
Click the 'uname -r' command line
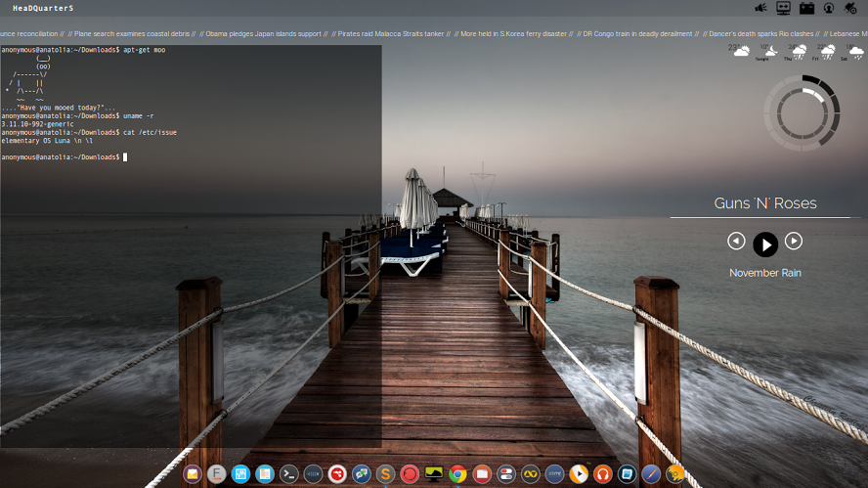77,115
